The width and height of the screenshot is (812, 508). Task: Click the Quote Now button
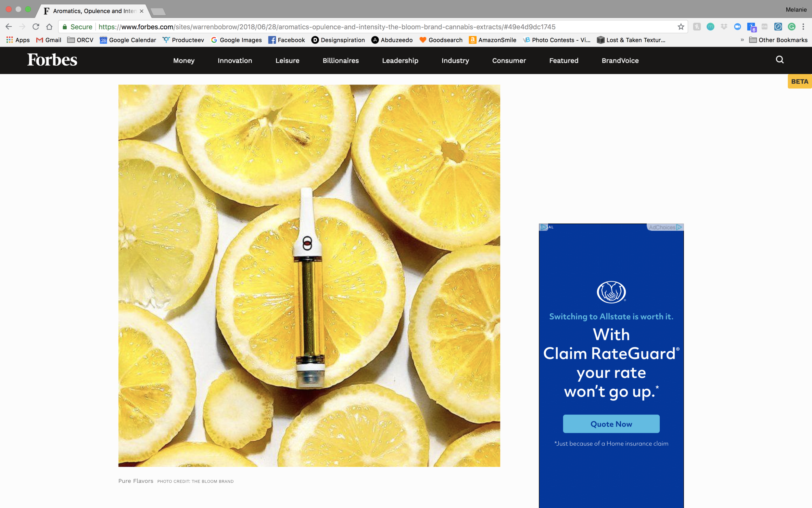[x=611, y=424]
